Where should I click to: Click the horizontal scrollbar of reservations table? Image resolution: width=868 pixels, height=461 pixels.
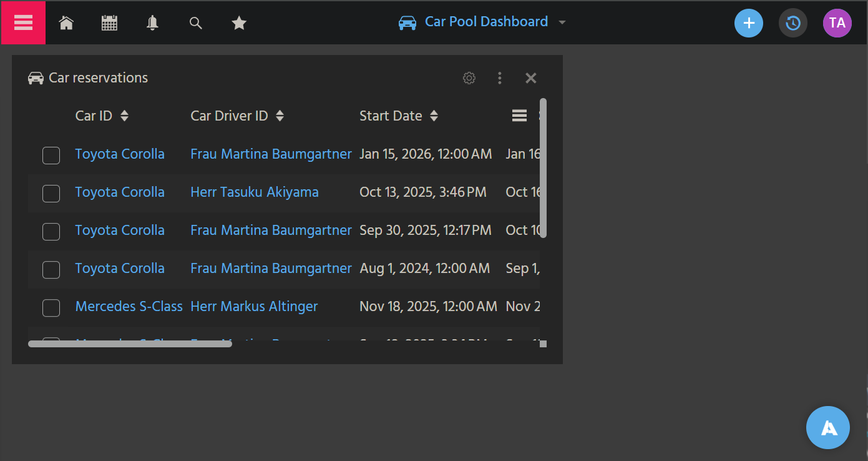[130, 344]
